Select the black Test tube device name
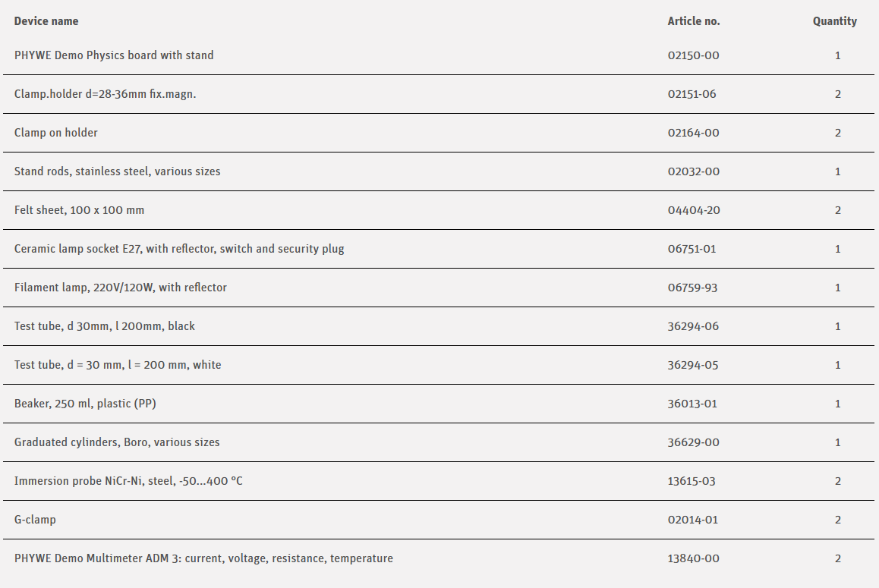This screenshot has width=879, height=588. point(105,326)
